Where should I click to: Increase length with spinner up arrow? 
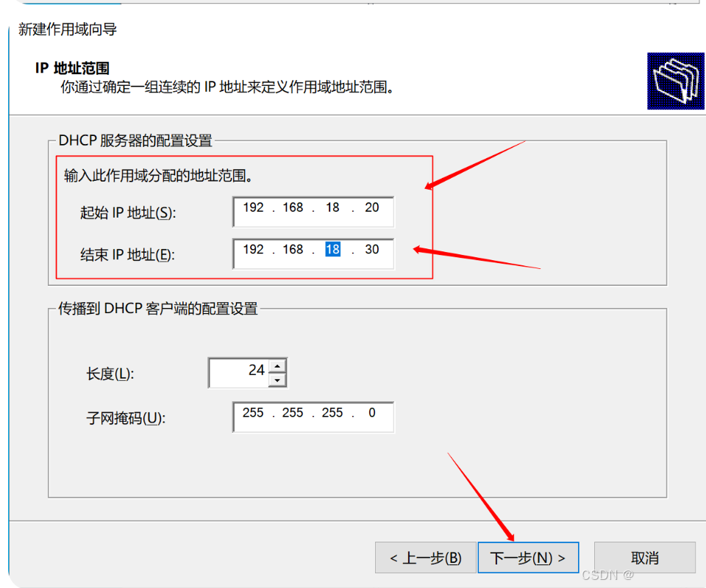[x=277, y=366]
